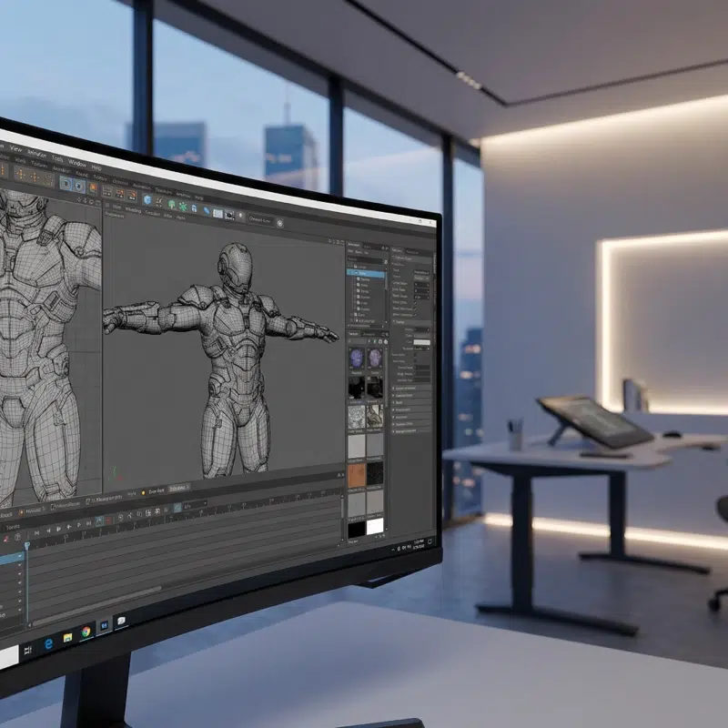Viewport: 728px width, 728px height.
Task: Click the timeline horizontal scrollbar
Action: click(x=97, y=605)
